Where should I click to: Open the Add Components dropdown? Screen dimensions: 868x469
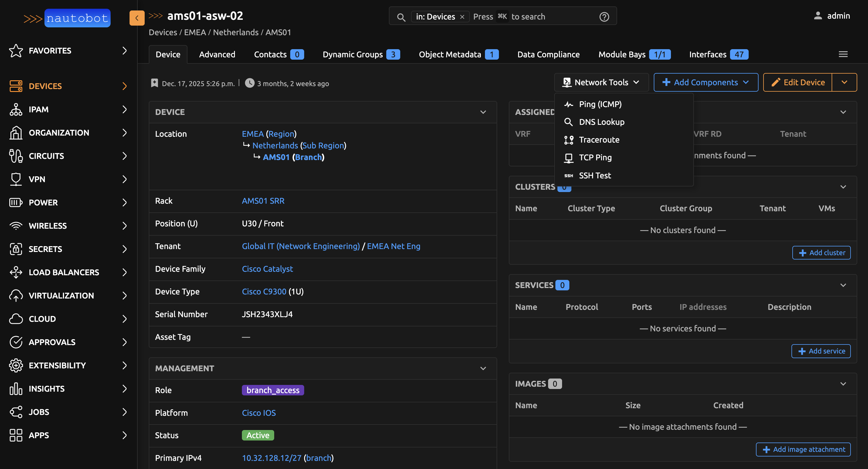pyautogui.click(x=706, y=82)
